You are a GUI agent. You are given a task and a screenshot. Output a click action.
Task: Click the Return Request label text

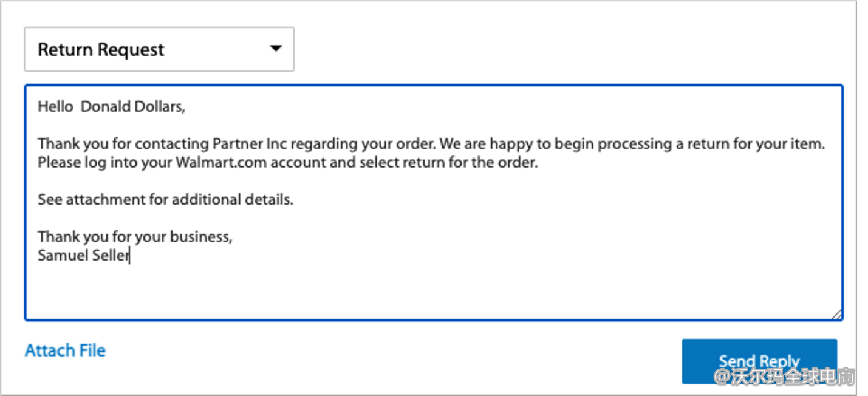click(x=101, y=50)
